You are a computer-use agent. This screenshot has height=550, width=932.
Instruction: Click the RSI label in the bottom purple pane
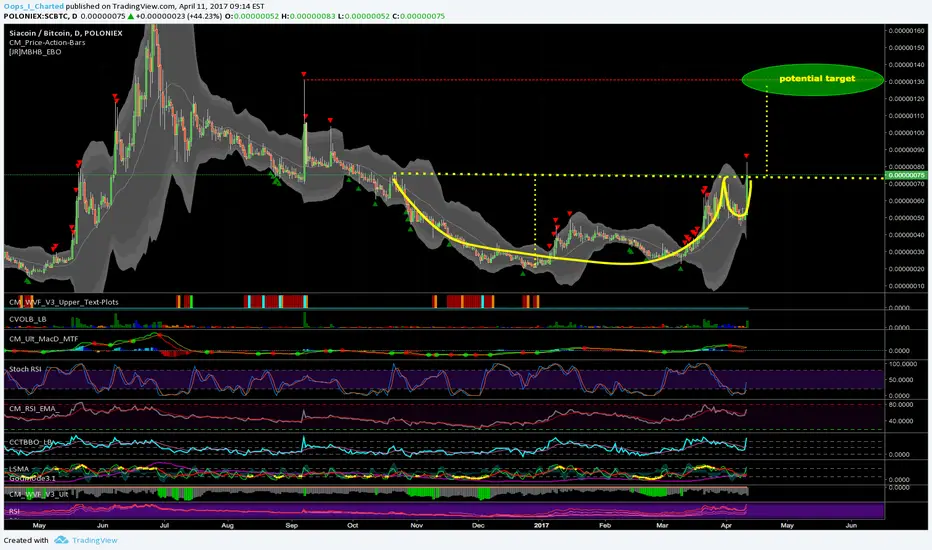coord(14,511)
